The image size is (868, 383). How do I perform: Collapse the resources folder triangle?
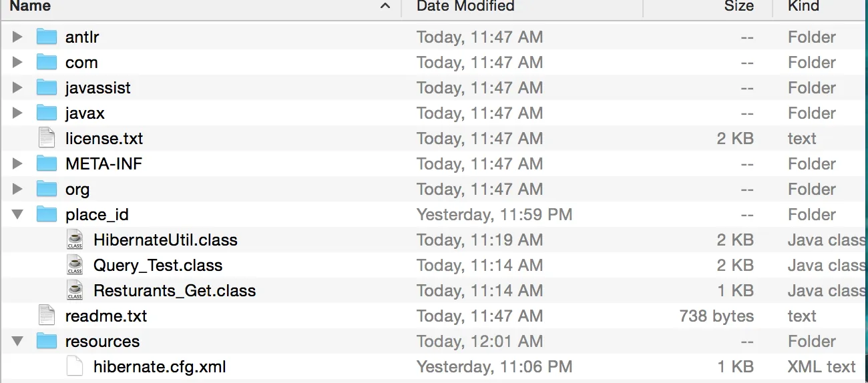point(17,341)
